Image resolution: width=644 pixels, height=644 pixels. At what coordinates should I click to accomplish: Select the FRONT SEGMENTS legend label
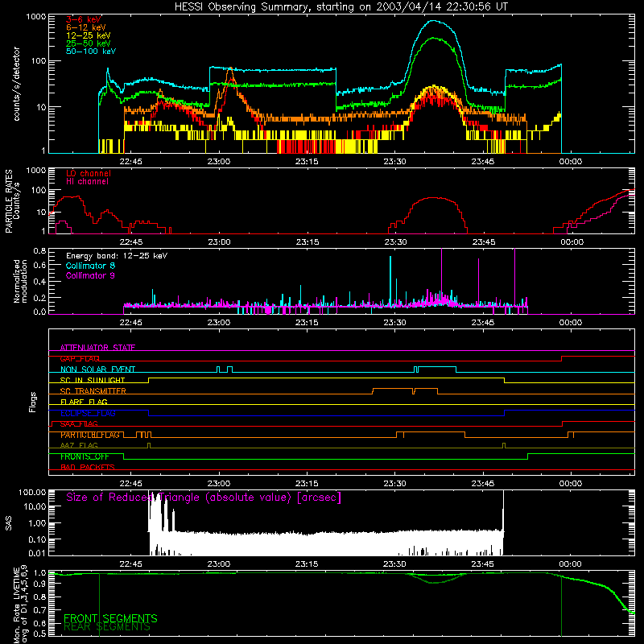click(110, 618)
